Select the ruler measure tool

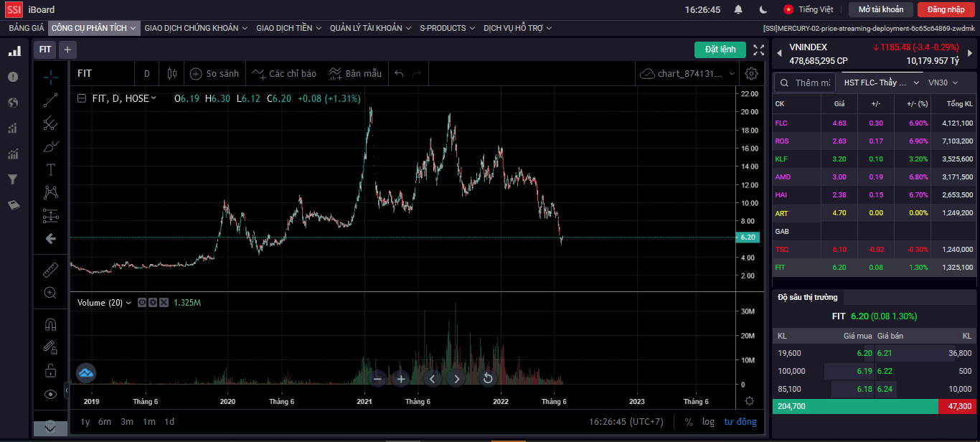[x=50, y=270]
